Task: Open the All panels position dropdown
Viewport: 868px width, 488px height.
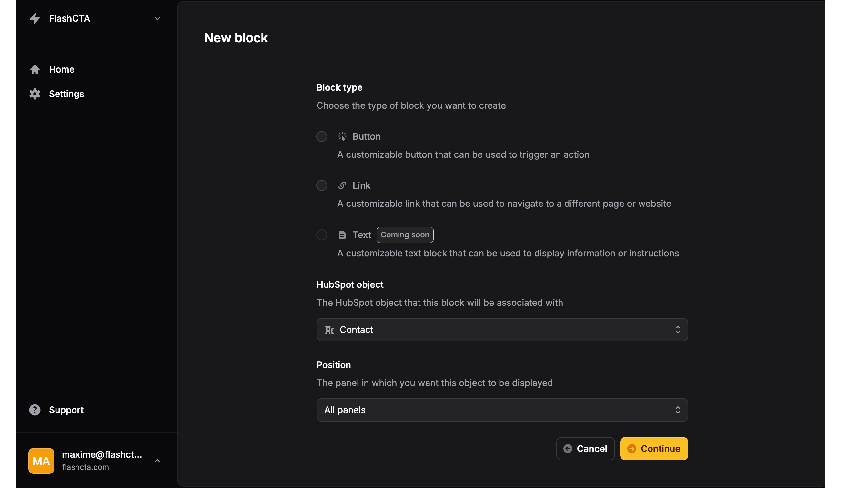Action: point(502,410)
